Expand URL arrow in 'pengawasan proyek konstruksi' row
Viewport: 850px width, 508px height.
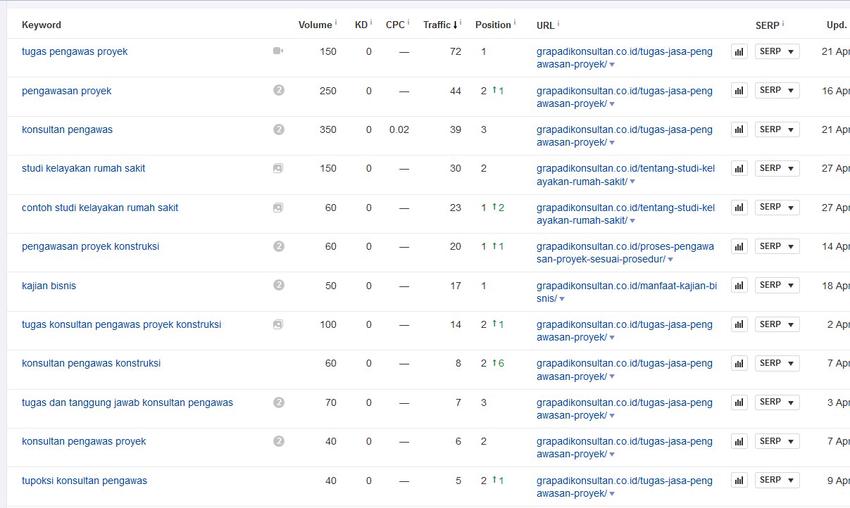(671, 260)
